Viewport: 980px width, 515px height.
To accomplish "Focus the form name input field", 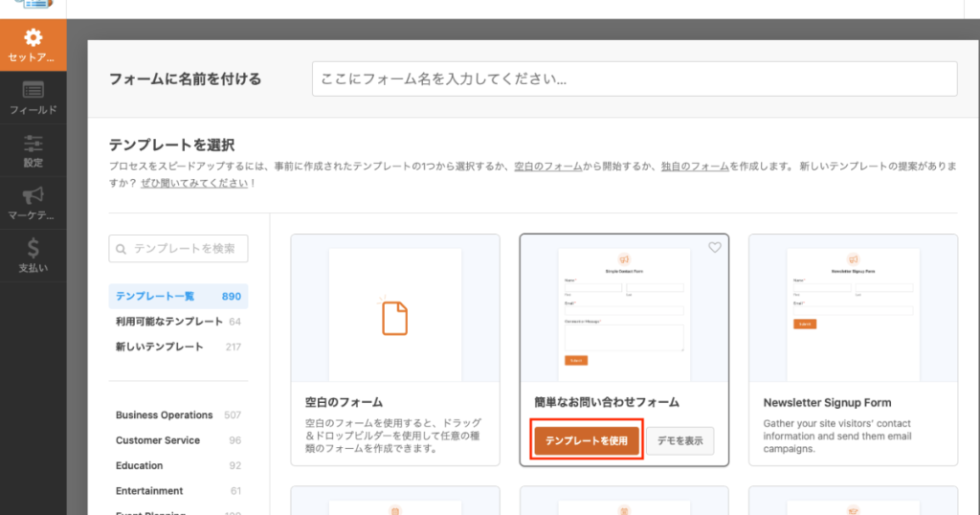I will (x=634, y=78).
